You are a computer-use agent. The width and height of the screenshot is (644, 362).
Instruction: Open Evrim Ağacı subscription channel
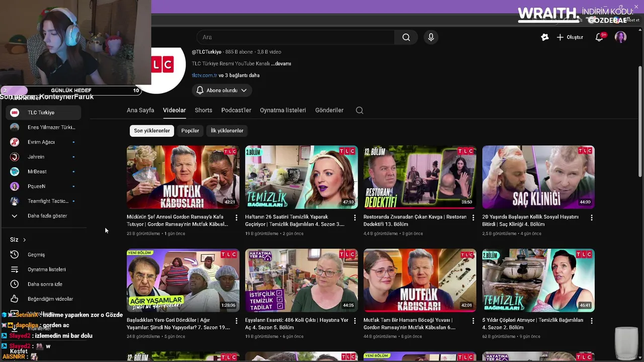point(43,142)
